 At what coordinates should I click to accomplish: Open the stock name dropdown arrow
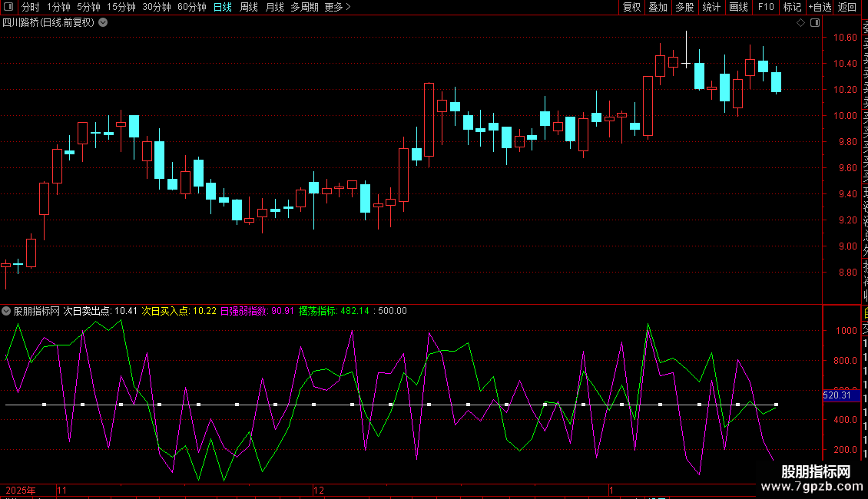point(104,23)
